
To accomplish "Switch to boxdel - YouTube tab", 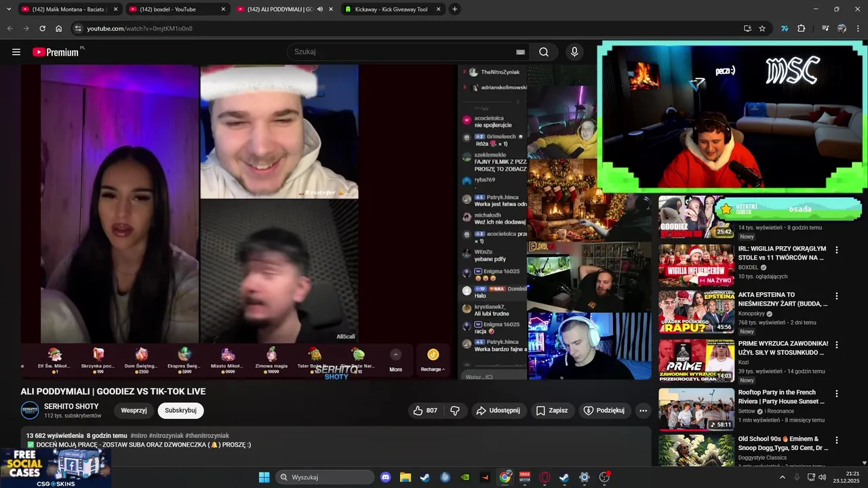I will coord(177,9).
